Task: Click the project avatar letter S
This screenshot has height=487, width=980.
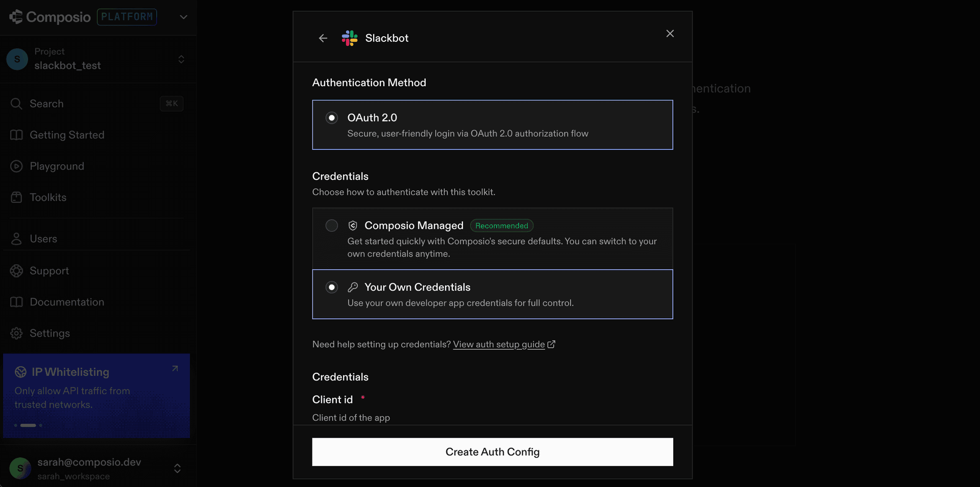Action: (17, 59)
